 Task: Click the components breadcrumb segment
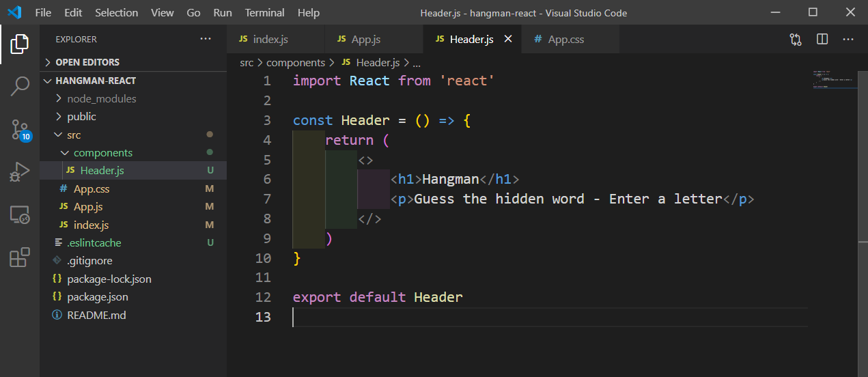click(296, 62)
